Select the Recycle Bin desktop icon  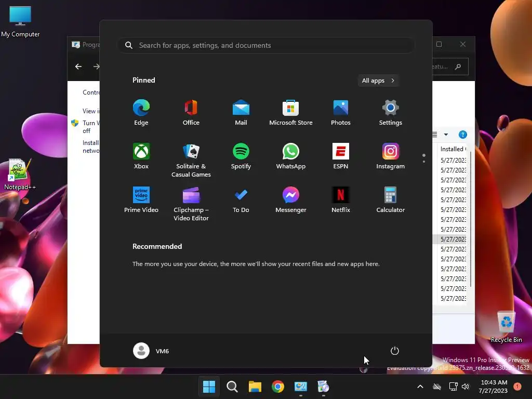point(506,327)
